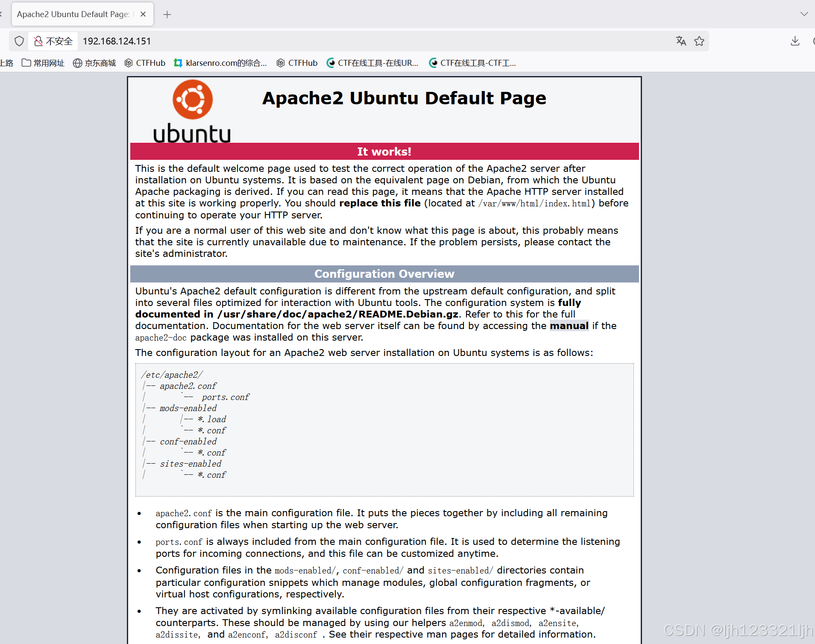
Task: Click the /var/www/html/index.html path text
Action: click(534, 203)
